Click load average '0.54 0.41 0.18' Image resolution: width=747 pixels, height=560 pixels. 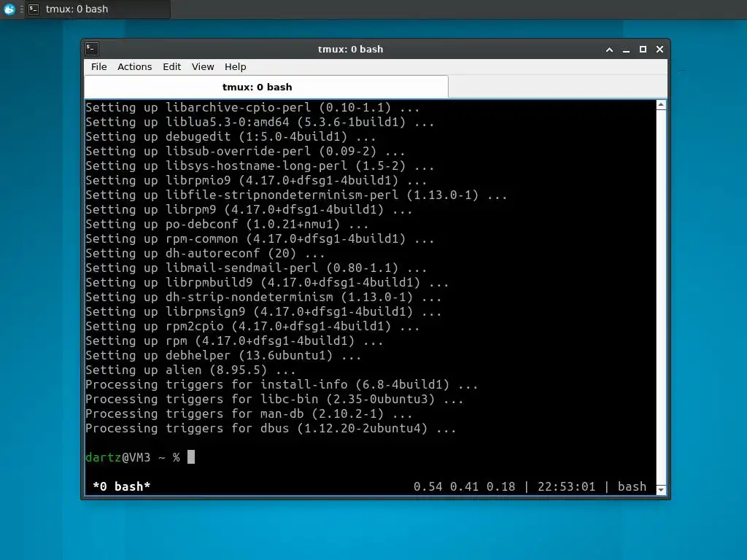[465, 486]
